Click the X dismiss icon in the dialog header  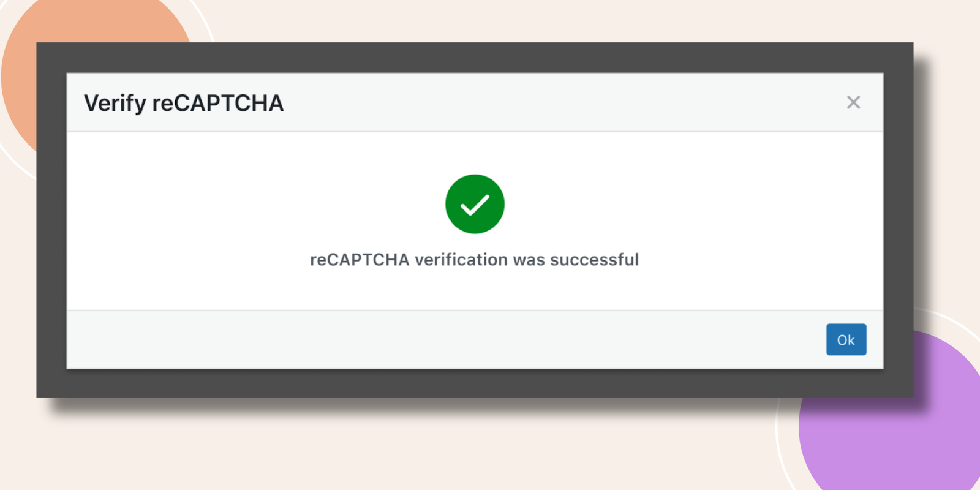point(853,102)
